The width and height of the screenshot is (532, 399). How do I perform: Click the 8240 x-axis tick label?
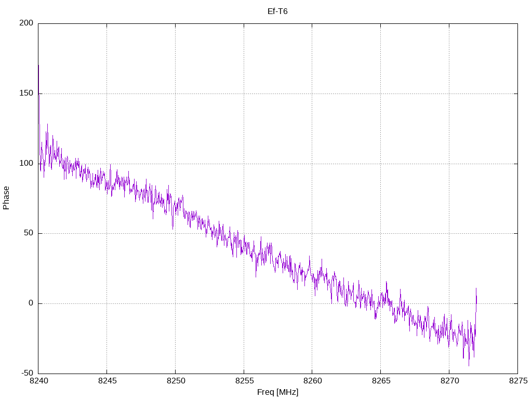pos(38,381)
